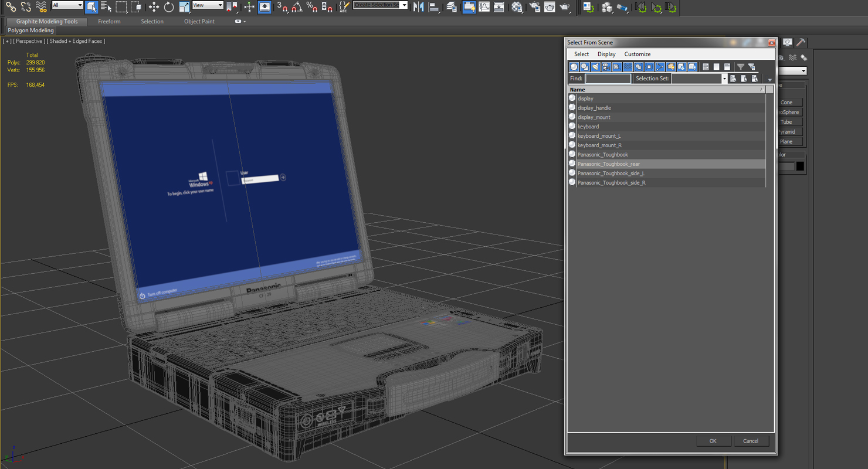
Task: Open the Layer Manager icon
Action: tap(452, 6)
